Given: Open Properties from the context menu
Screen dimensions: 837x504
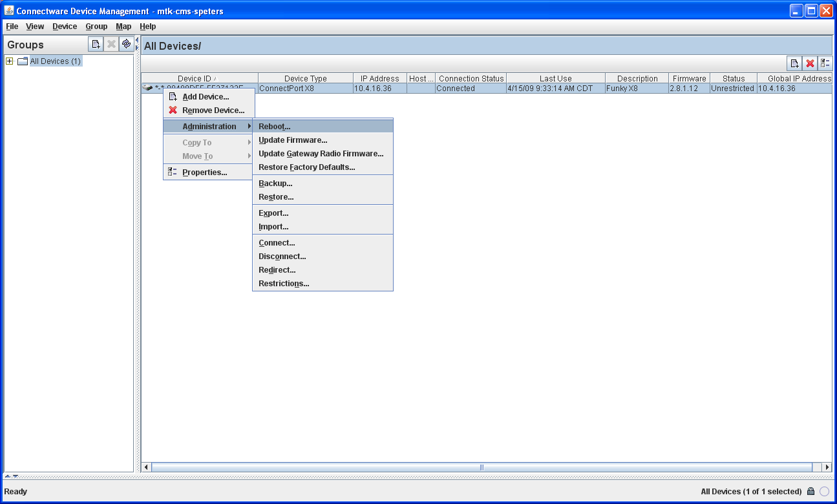Looking at the screenshot, I should click(x=204, y=173).
